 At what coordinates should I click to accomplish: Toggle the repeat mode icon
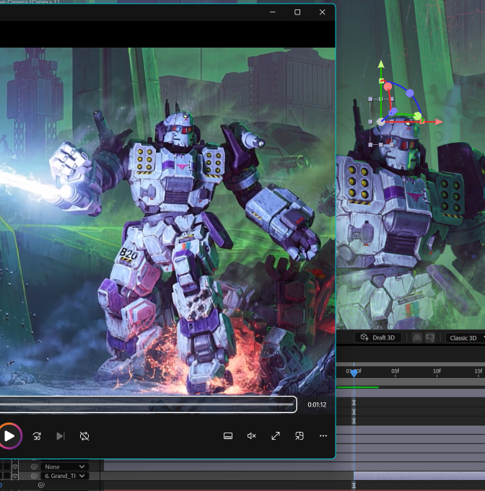[x=84, y=436]
